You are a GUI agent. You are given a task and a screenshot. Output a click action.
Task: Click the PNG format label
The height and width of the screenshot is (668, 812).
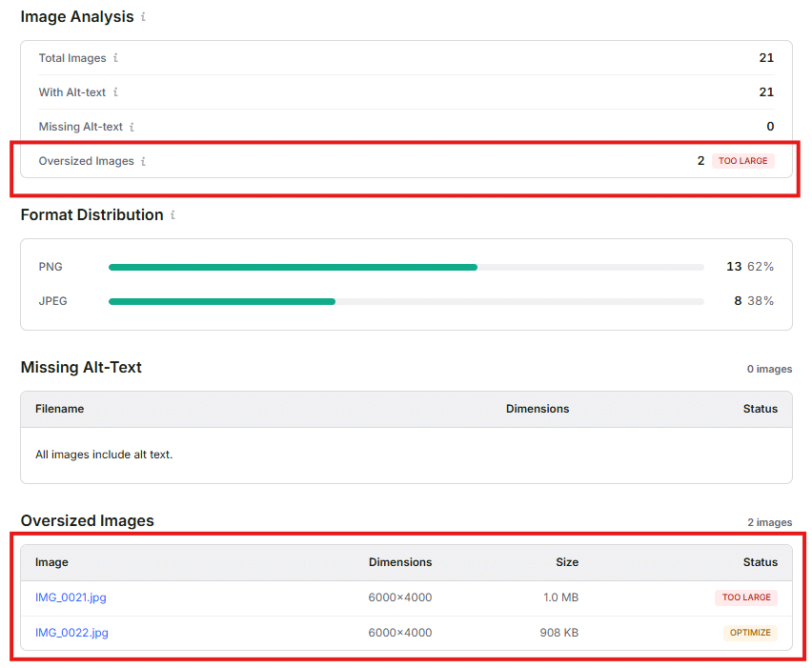[51, 267]
